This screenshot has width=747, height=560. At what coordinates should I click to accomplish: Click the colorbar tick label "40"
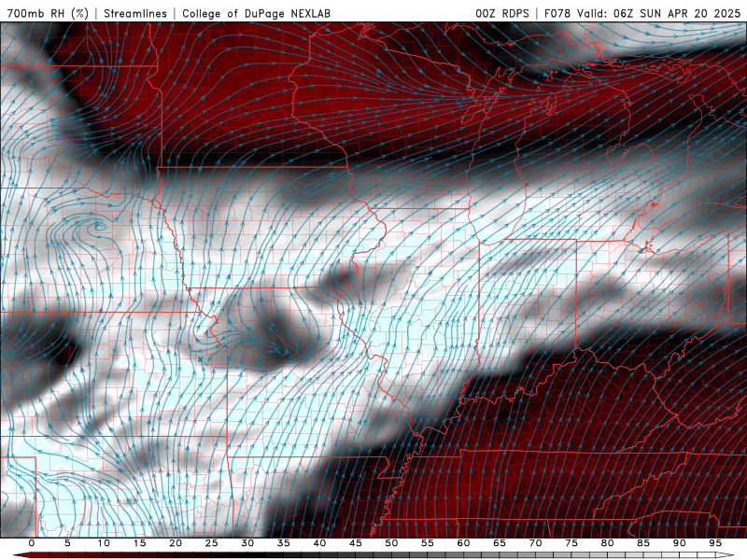tap(319, 543)
